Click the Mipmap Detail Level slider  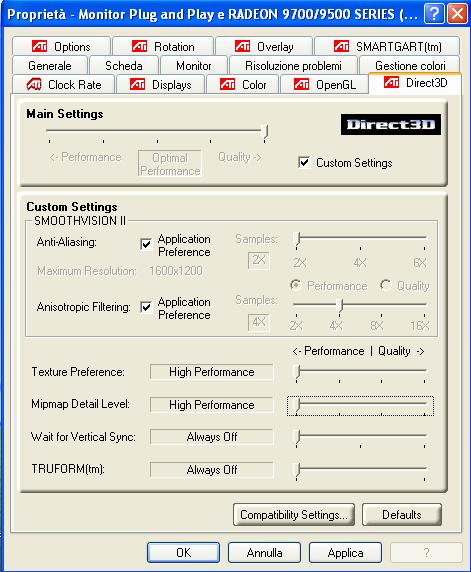[x=361, y=406]
